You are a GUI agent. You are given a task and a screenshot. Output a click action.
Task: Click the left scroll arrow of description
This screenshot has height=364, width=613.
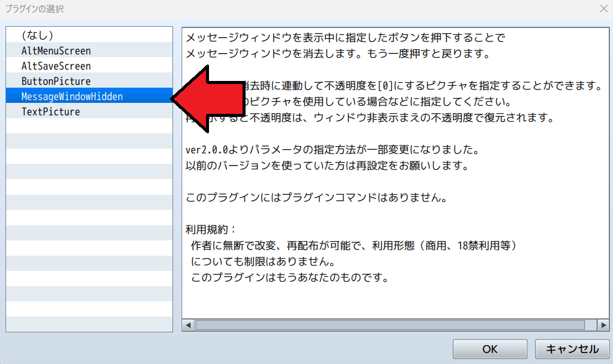pyautogui.click(x=188, y=325)
